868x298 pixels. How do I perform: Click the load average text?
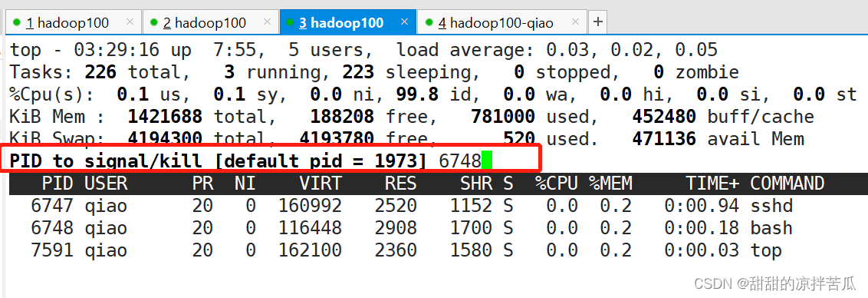click(557, 50)
